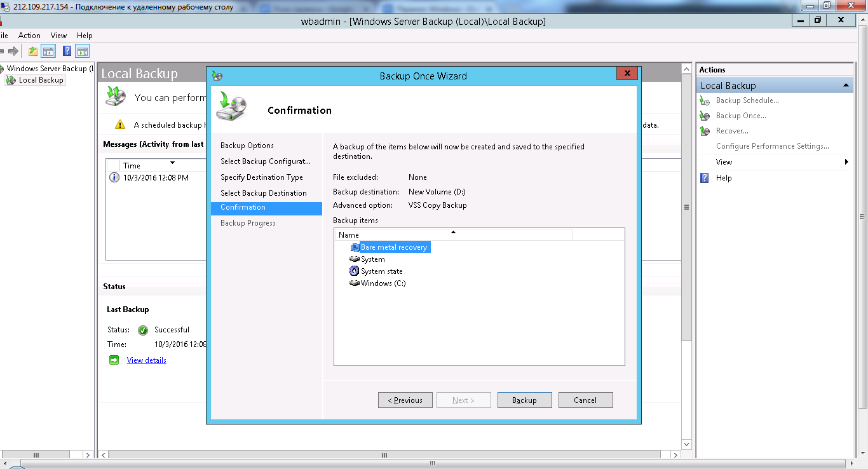Image resolution: width=868 pixels, height=469 pixels.
Task: Click Backup Once... action
Action: 741,116
